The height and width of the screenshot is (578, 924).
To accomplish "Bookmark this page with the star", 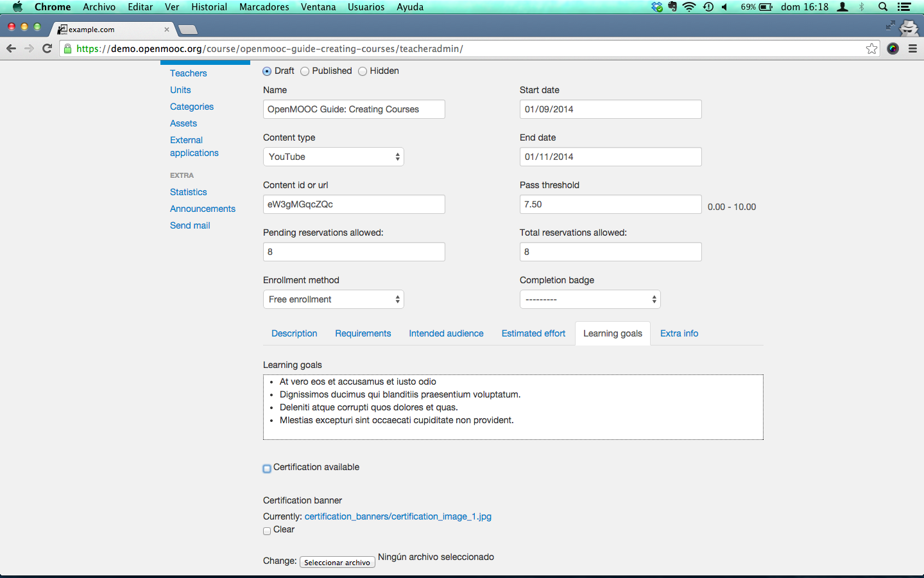I will coord(871,48).
